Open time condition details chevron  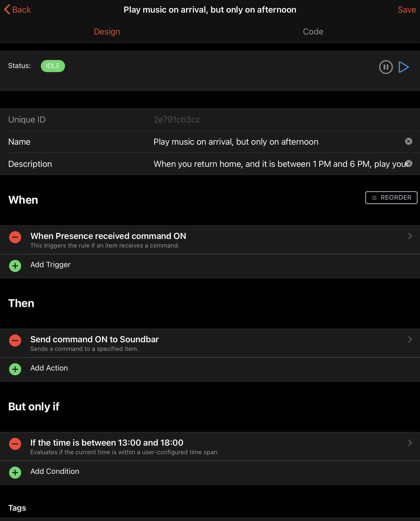[410, 443]
